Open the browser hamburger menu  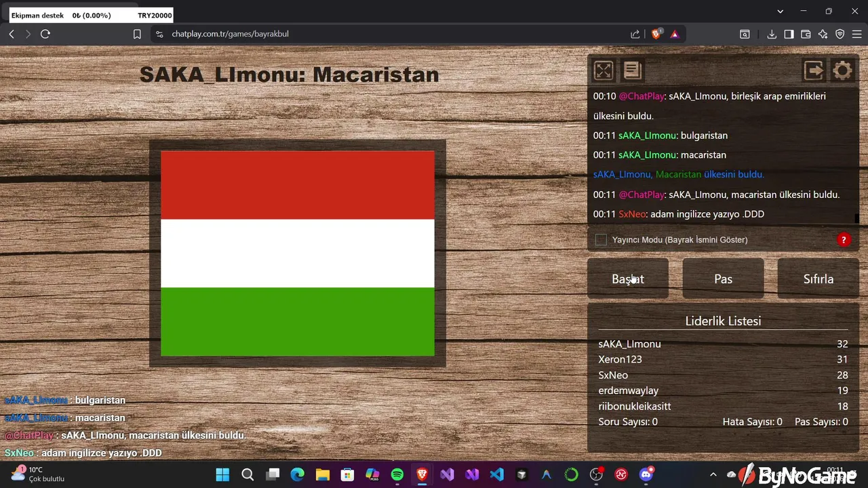tap(856, 34)
